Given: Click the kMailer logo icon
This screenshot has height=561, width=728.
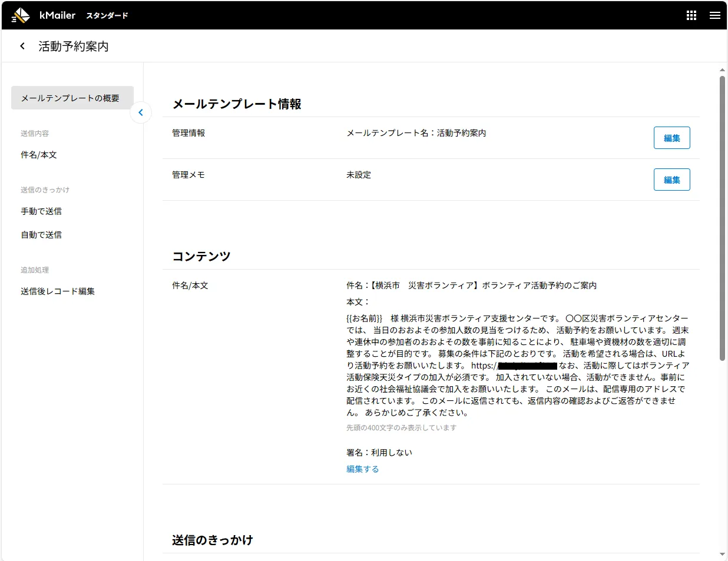Looking at the screenshot, I should (x=21, y=15).
